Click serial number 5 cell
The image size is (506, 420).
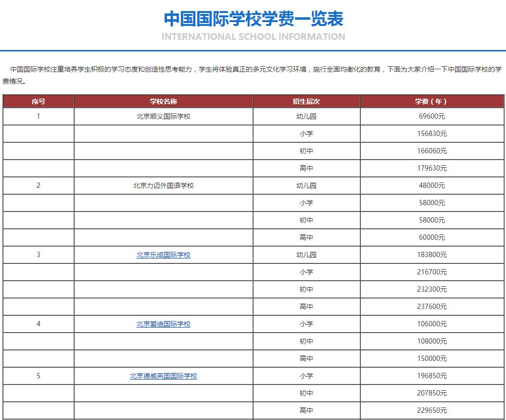[38, 376]
